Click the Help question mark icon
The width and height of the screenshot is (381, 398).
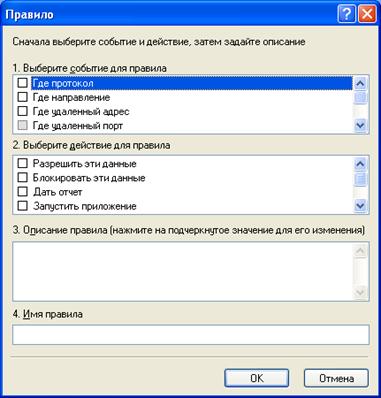(346, 14)
